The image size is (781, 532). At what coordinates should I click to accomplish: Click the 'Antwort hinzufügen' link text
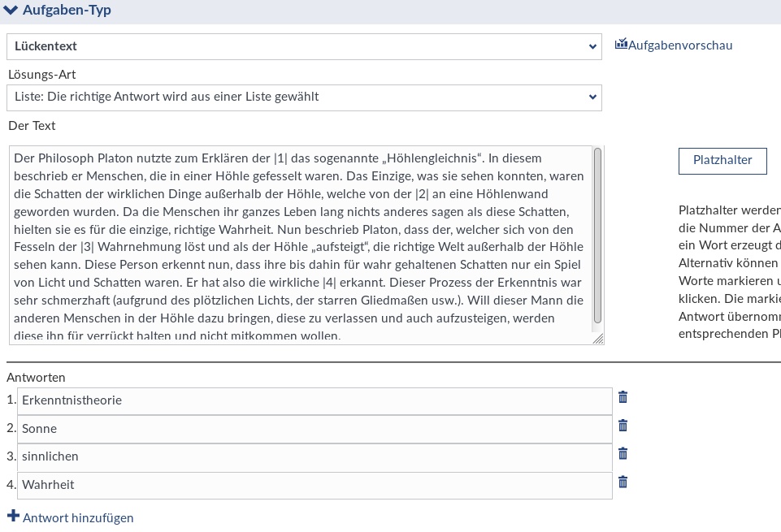point(78,517)
